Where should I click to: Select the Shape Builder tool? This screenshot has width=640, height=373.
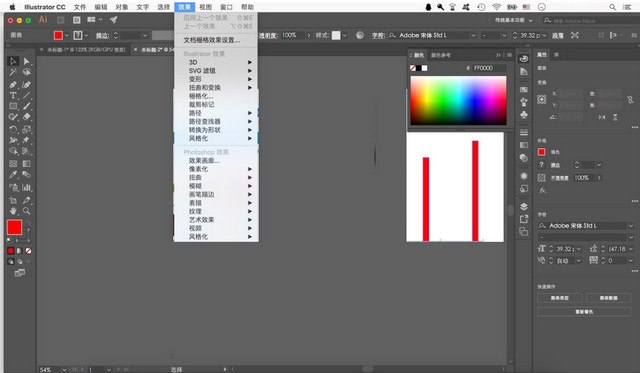[13, 151]
